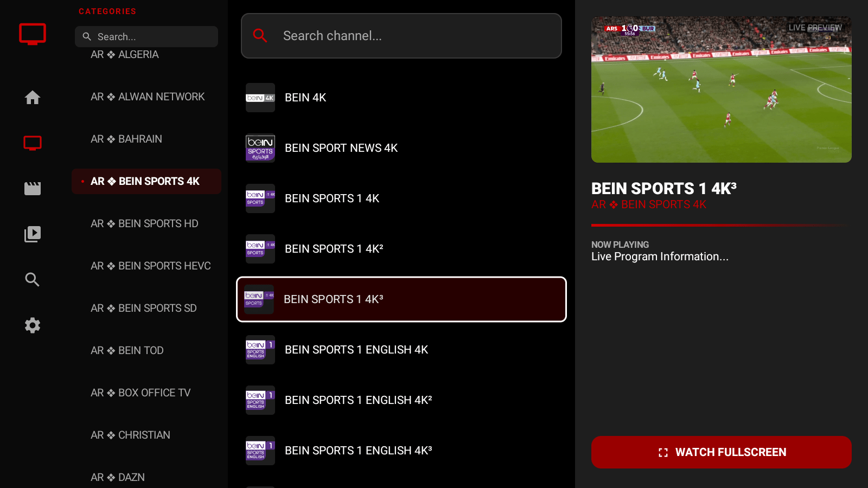Select the AR BEIN SPORTS HD category
868x488 pixels.
146,223
